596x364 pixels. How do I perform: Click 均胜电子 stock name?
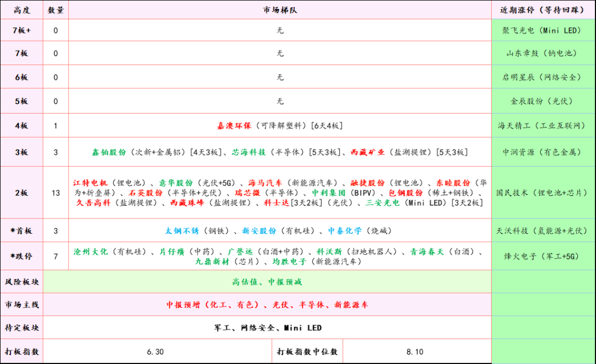point(289,261)
